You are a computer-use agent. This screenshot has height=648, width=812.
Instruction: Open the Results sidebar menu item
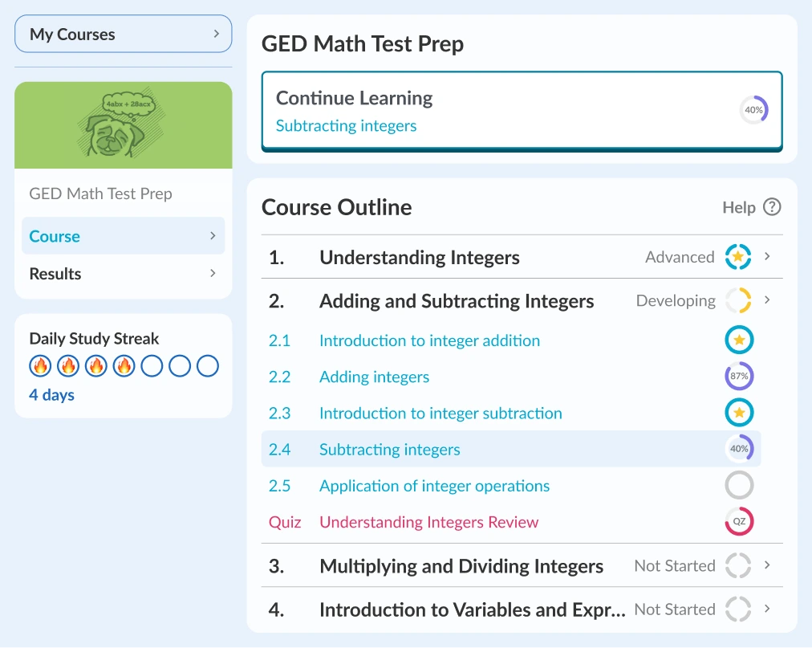pos(124,274)
